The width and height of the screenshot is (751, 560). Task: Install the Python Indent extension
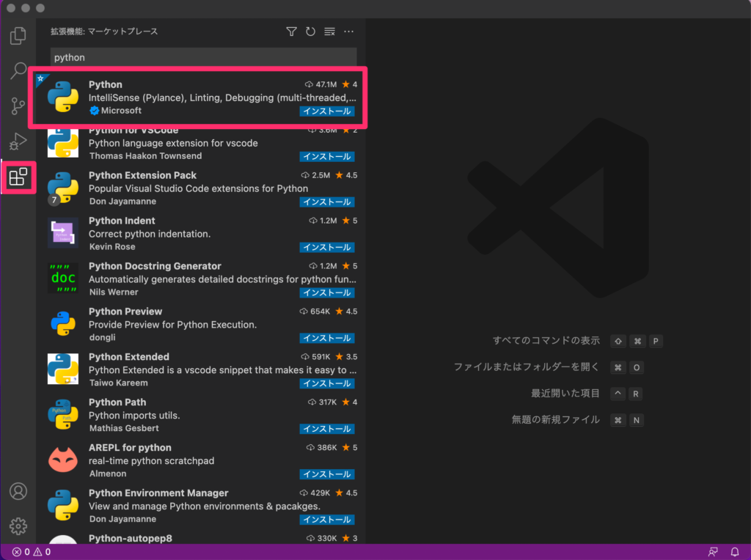(x=327, y=248)
